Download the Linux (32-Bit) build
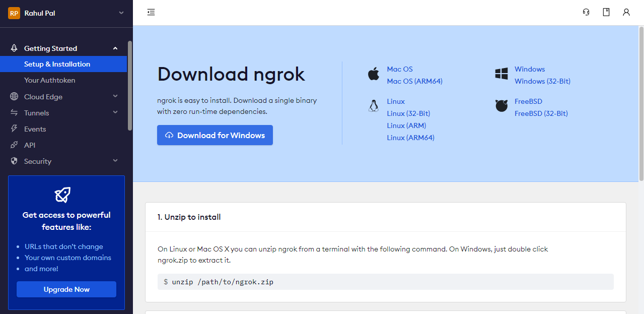Screen dimensions: 644x314 408,113
